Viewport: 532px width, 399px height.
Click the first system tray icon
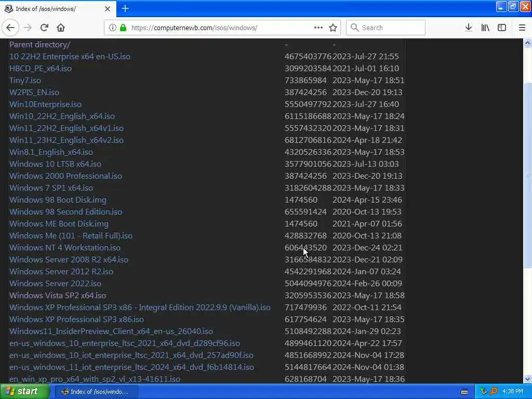(x=484, y=391)
